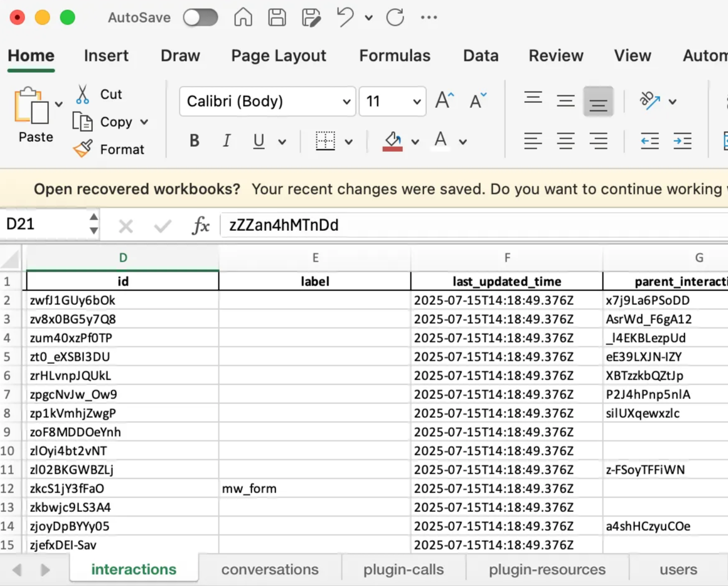
Task: Expand the font color dropdown arrow
Action: [463, 142]
